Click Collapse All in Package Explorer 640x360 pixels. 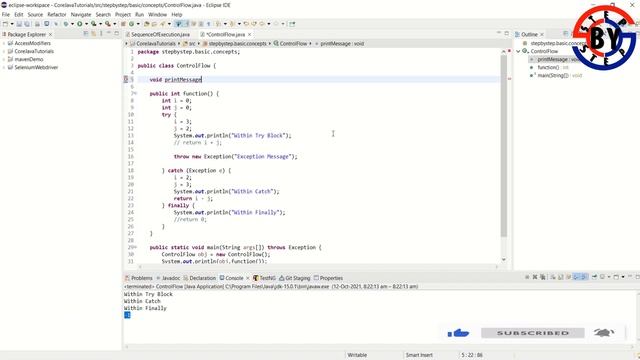coord(86,33)
